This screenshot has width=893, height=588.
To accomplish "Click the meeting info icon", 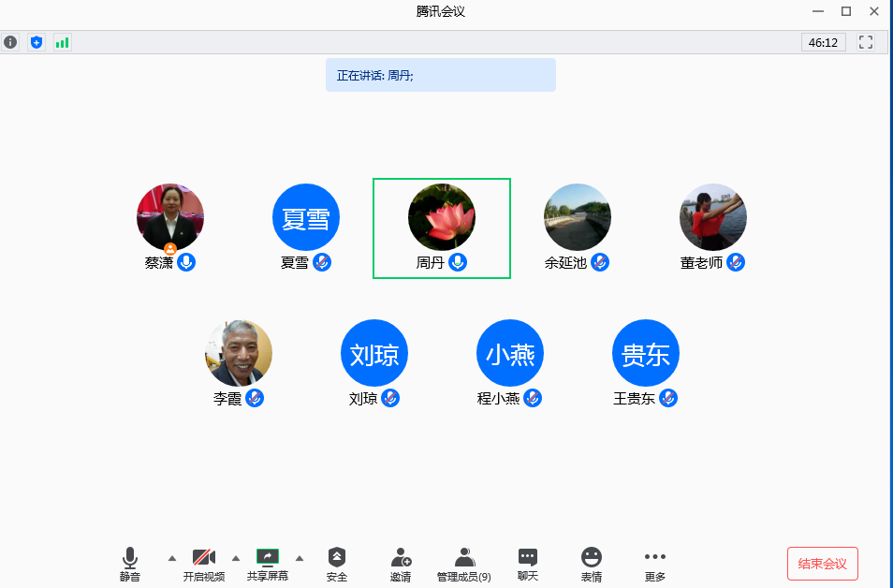I will pos(10,42).
